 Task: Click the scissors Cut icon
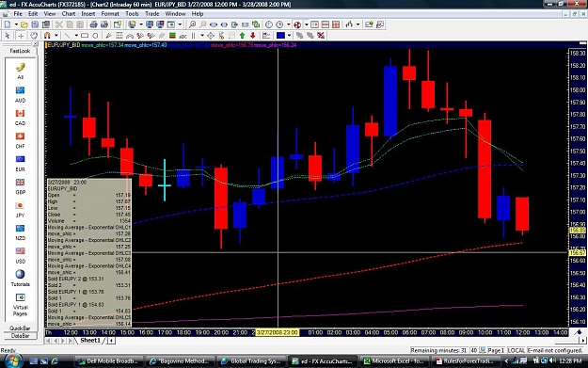click(59, 24)
